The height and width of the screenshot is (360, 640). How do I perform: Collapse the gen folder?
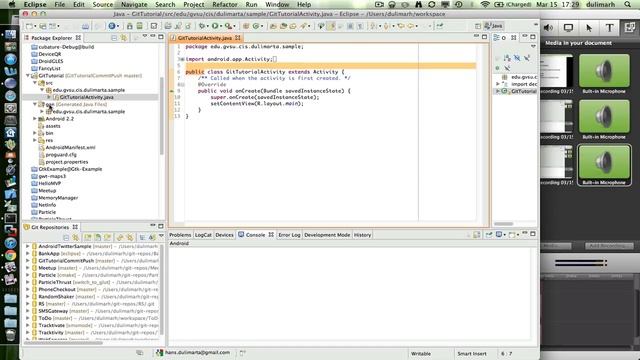pyautogui.click(x=35, y=104)
